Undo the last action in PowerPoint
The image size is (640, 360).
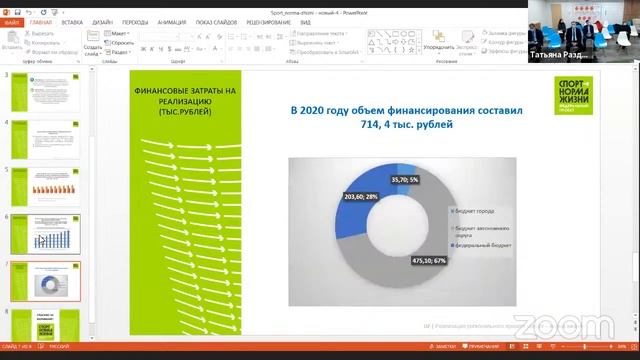click(29, 13)
